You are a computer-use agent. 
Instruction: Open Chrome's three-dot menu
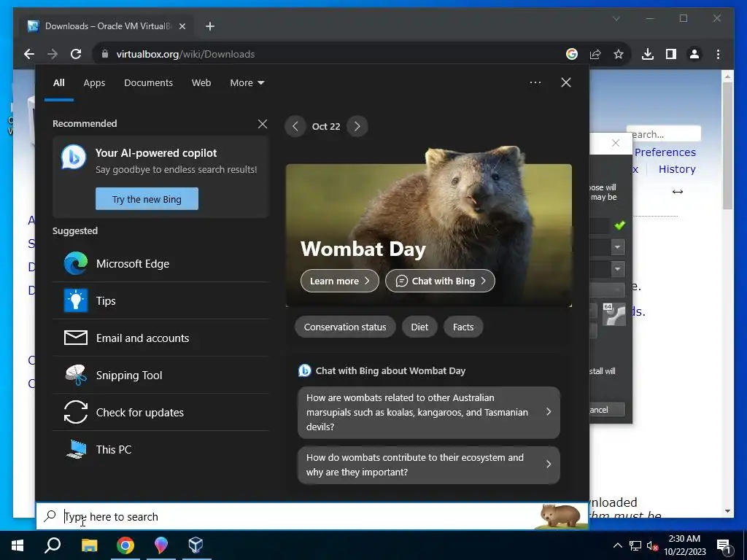coord(718,54)
